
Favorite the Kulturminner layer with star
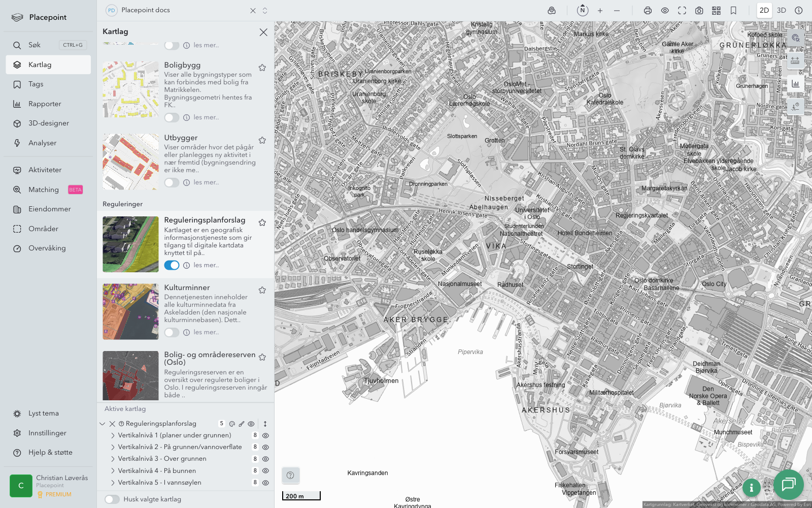[x=262, y=290]
